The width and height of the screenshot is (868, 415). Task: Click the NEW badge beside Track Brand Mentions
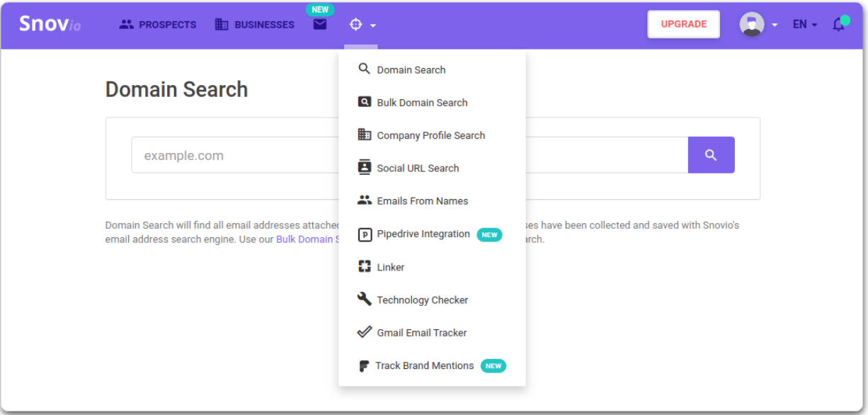click(493, 366)
